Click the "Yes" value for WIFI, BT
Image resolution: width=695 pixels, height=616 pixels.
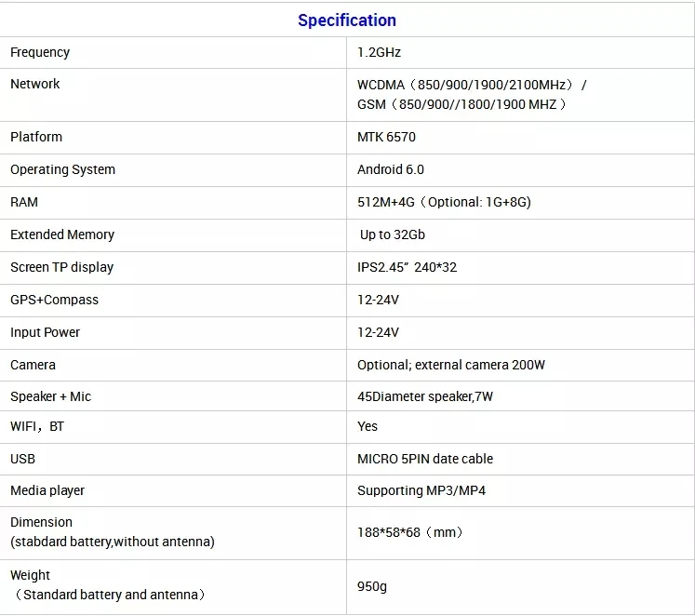point(368,427)
